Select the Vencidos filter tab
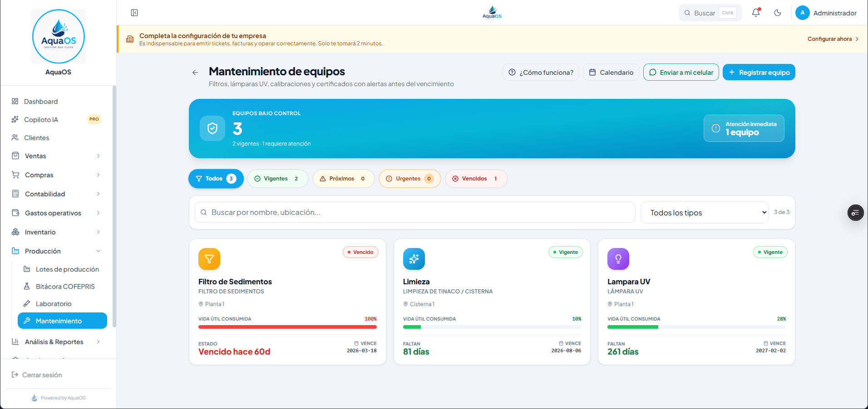The width and height of the screenshot is (868, 409). coord(476,179)
